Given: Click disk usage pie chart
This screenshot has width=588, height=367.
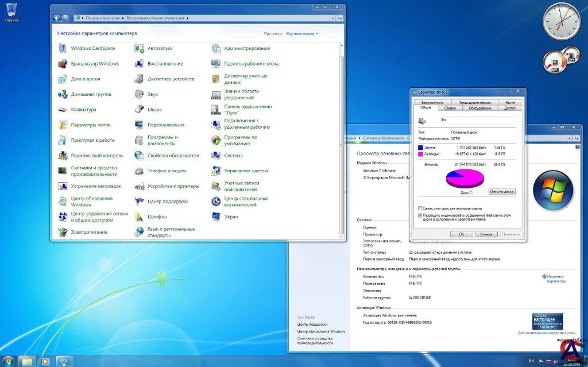Looking at the screenshot, I should (465, 178).
